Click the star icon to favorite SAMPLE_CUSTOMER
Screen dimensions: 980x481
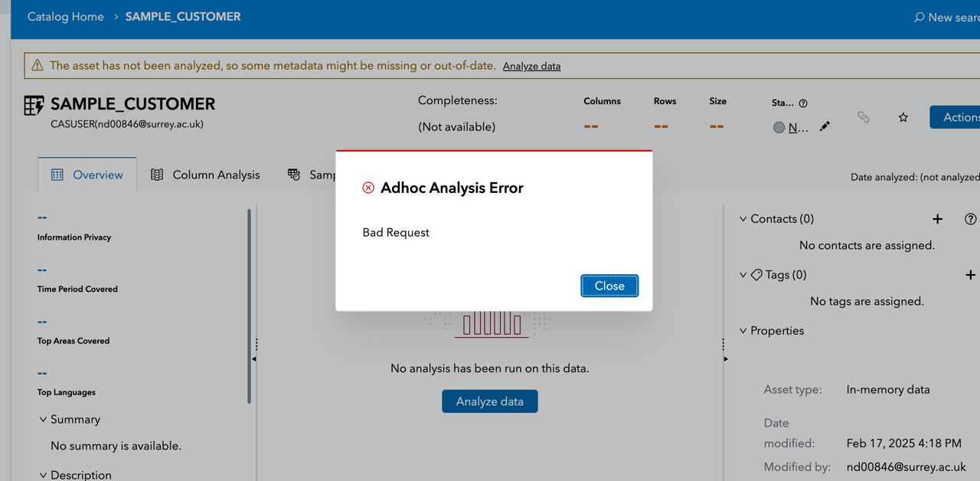tap(903, 117)
